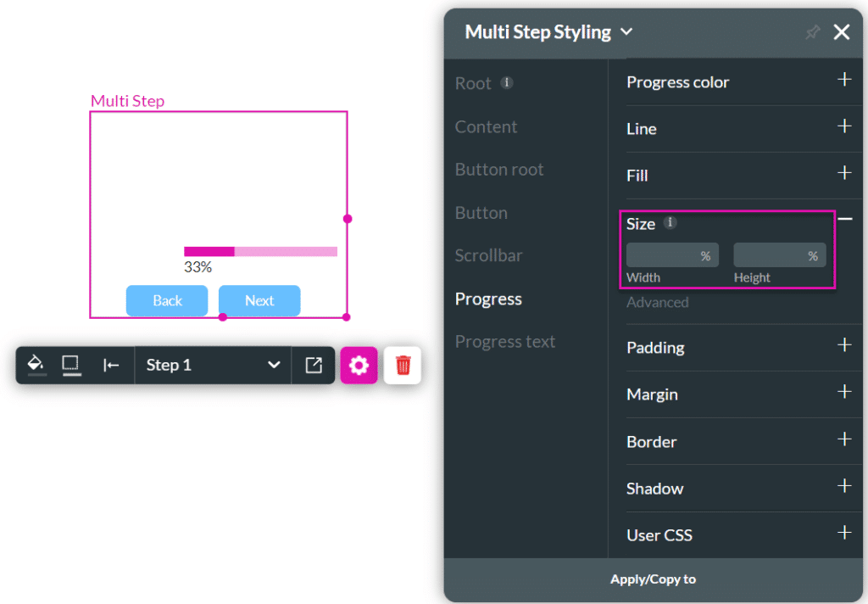Select the Button root tab
The height and width of the screenshot is (604, 868).
[498, 170]
